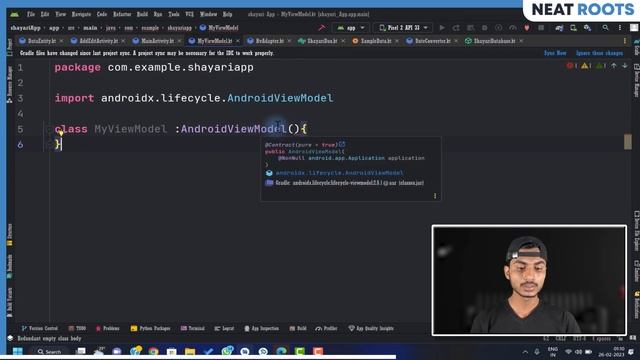Open the app run configuration dropdown
This screenshot has height=360, width=640.
coord(351,28)
